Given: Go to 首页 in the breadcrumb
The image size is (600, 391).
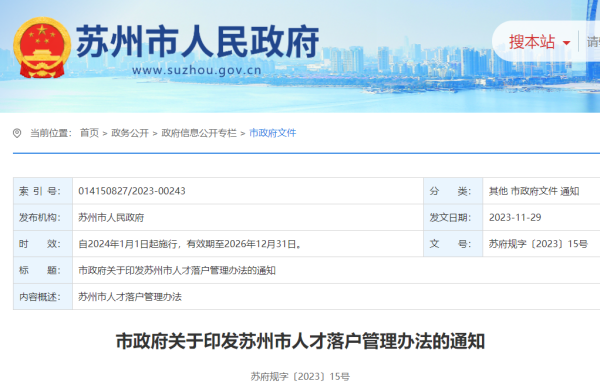Looking at the screenshot, I should click(89, 133).
